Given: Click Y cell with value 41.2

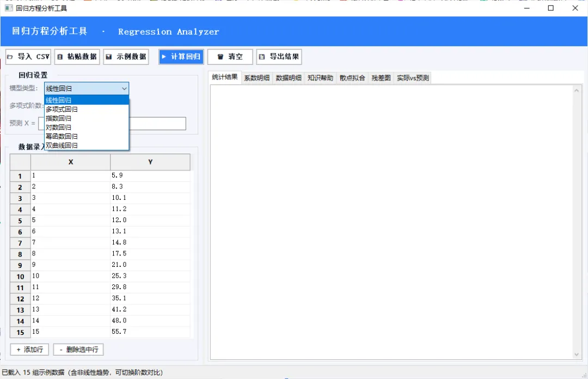Looking at the screenshot, I should (x=150, y=310).
